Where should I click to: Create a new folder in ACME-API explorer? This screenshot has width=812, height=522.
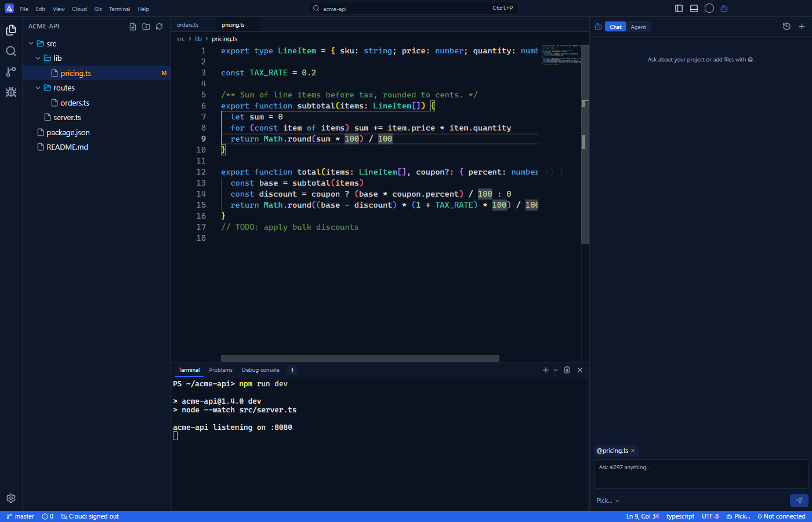pyautogui.click(x=146, y=27)
